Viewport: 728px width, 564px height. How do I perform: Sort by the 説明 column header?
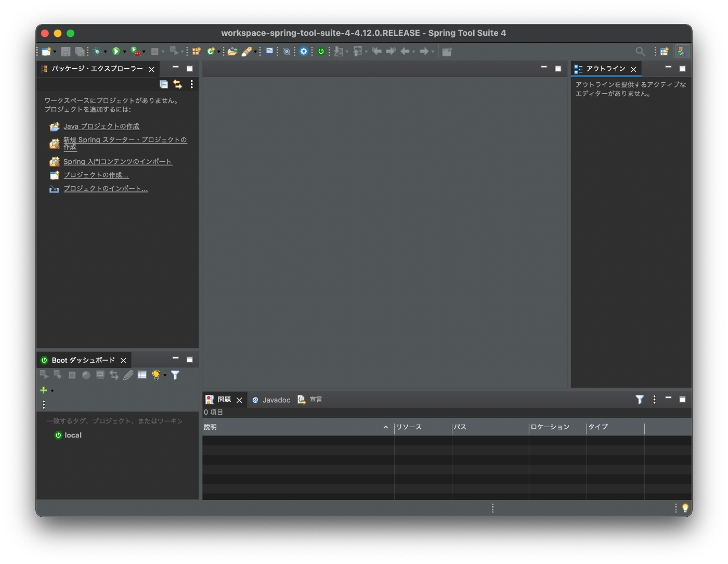pyautogui.click(x=298, y=427)
